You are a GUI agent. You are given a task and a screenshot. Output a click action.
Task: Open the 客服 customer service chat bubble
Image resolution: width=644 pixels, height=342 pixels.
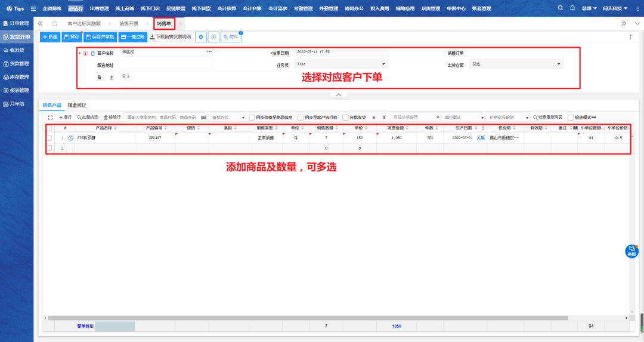(x=631, y=251)
